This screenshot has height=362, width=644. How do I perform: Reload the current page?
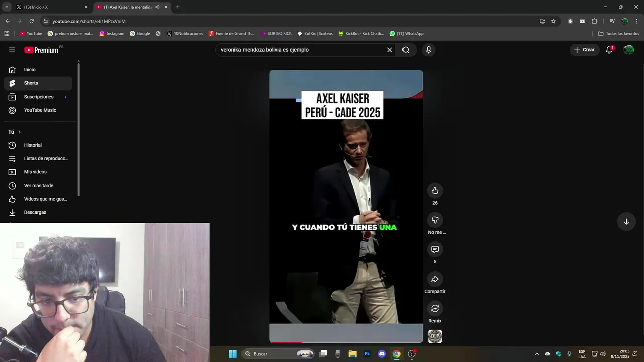(x=31, y=21)
